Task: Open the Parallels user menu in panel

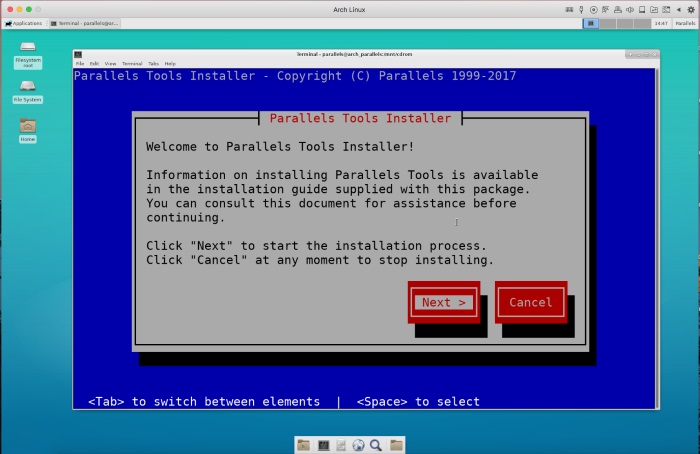Action: (685, 23)
